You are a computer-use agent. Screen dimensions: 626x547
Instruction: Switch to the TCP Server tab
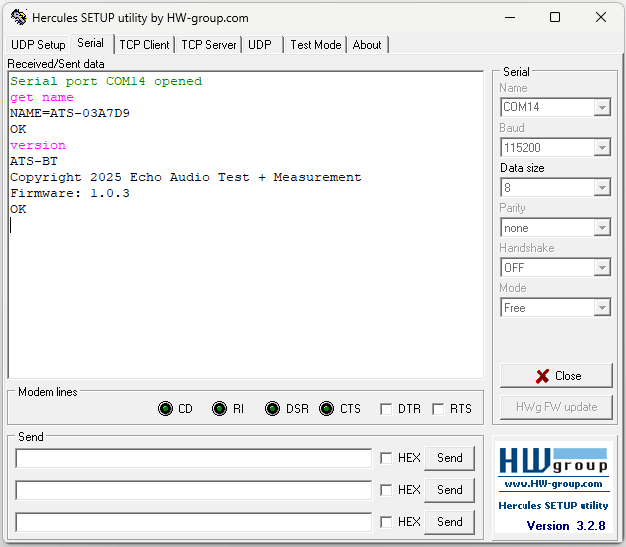[209, 45]
